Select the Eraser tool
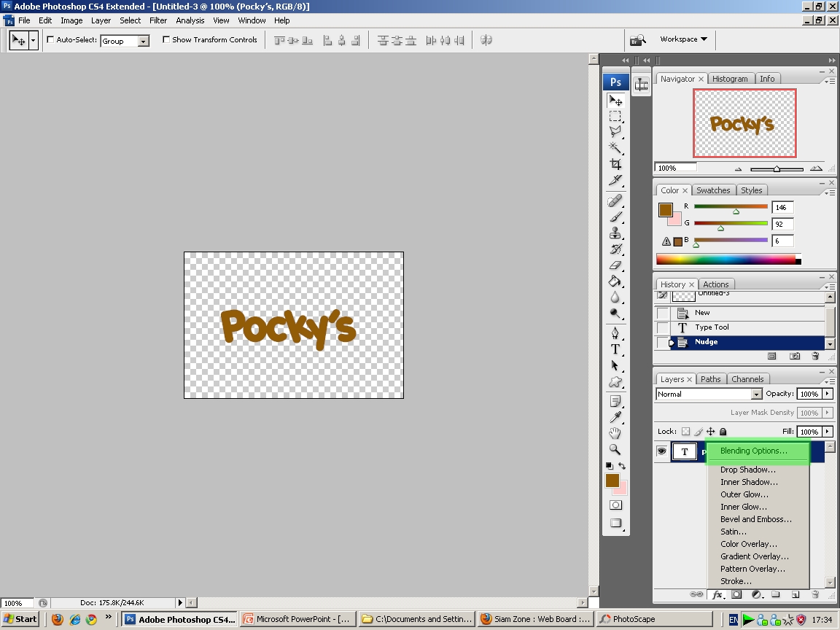This screenshot has height=630, width=840. (x=615, y=265)
